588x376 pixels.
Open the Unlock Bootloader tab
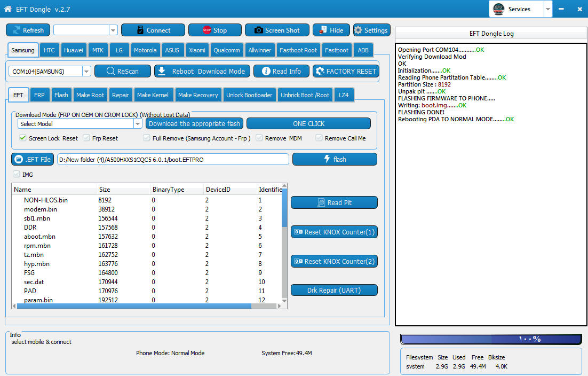pyautogui.click(x=249, y=95)
